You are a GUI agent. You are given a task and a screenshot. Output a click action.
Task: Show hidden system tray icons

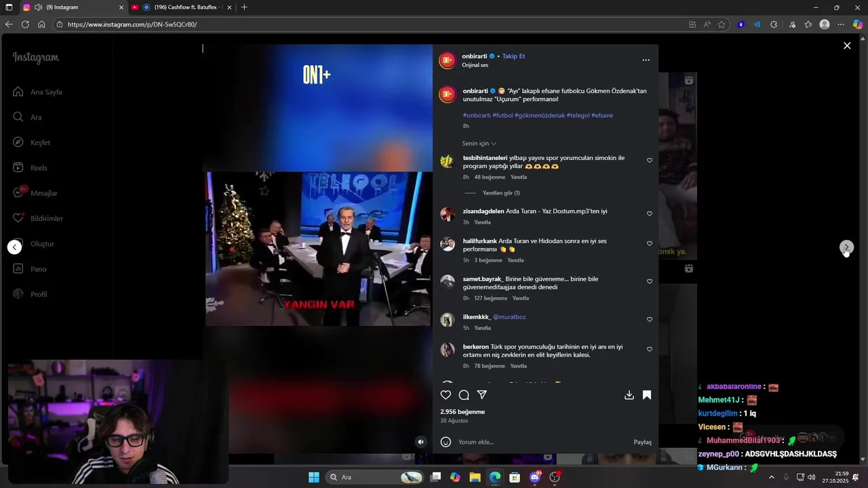tap(771, 477)
